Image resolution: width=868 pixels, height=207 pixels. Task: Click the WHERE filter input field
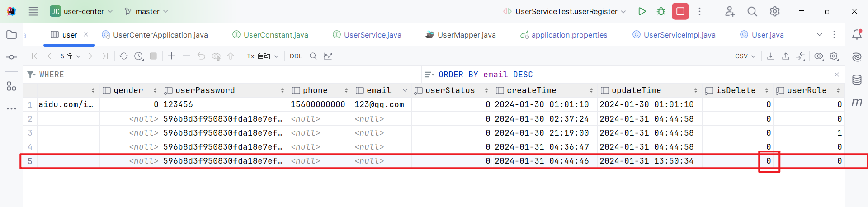click(x=226, y=75)
